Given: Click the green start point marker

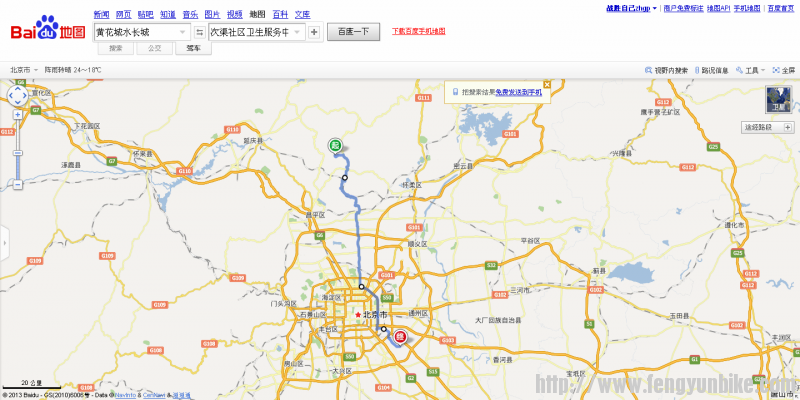Looking at the screenshot, I should tap(337, 146).
